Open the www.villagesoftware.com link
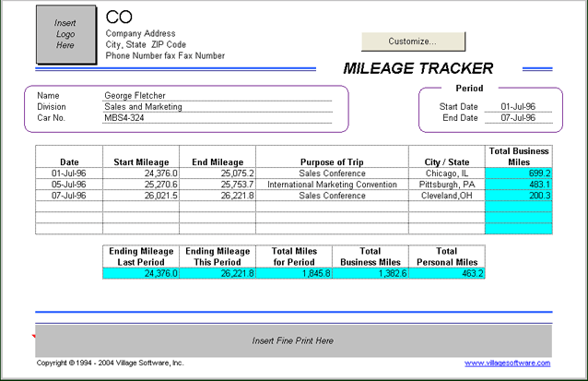 tap(507, 363)
